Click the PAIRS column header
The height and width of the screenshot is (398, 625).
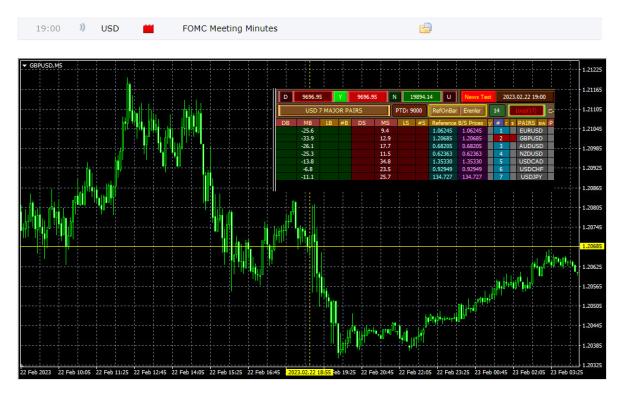[526, 123]
